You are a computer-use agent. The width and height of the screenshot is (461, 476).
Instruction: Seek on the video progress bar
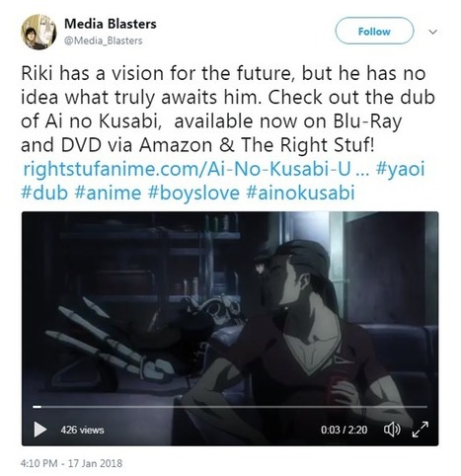click(230, 407)
